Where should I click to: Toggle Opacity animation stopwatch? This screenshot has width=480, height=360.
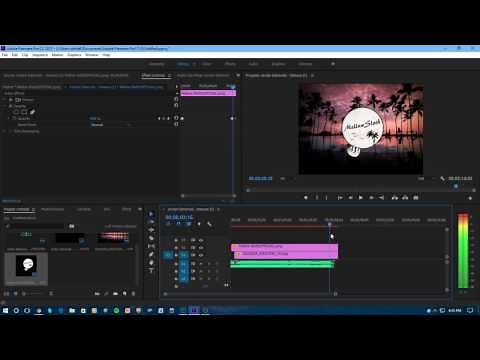(14, 118)
